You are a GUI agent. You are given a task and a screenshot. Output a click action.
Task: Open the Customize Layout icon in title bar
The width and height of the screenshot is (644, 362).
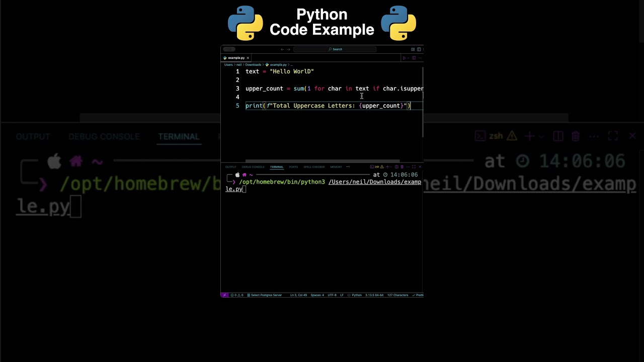click(413, 49)
